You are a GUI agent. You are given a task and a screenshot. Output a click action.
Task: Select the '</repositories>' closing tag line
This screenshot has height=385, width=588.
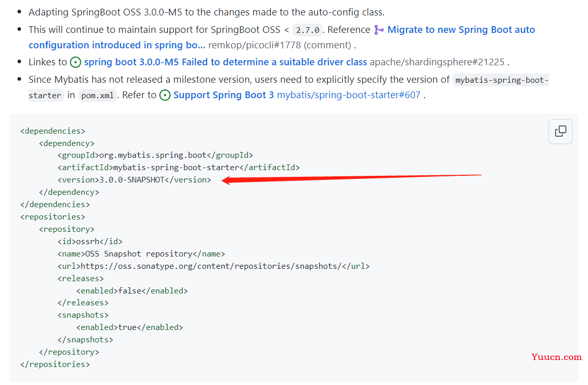coord(55,364)
